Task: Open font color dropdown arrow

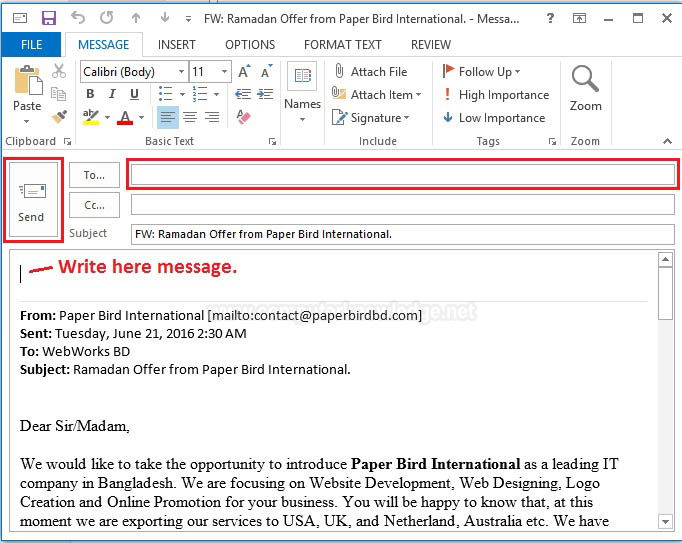Action: coord(141,117)
